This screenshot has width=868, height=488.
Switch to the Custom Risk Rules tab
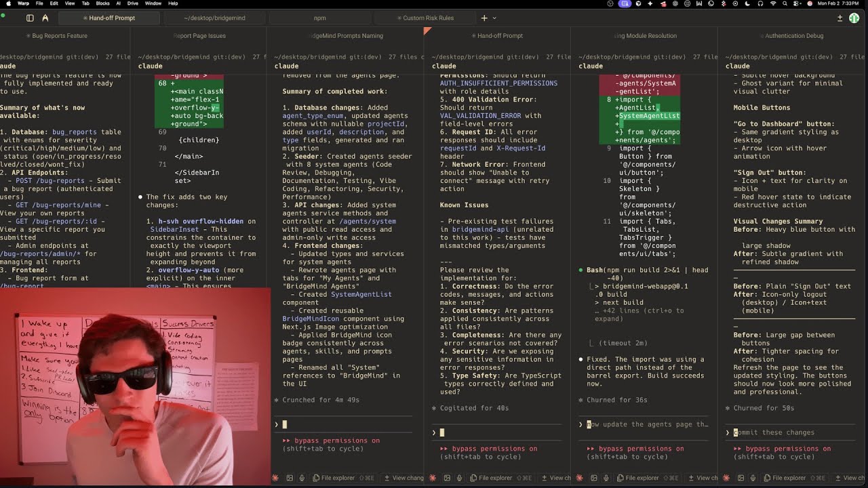[x=425, y=18]
